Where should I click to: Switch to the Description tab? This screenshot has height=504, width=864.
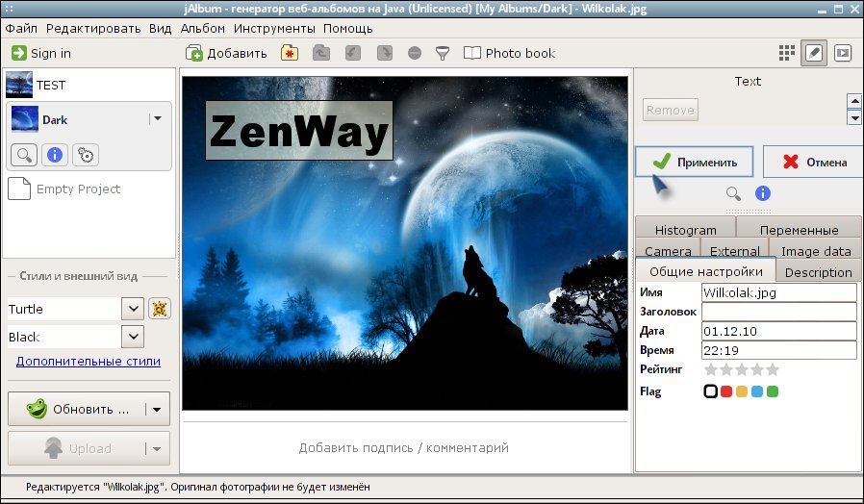point(818,271)
